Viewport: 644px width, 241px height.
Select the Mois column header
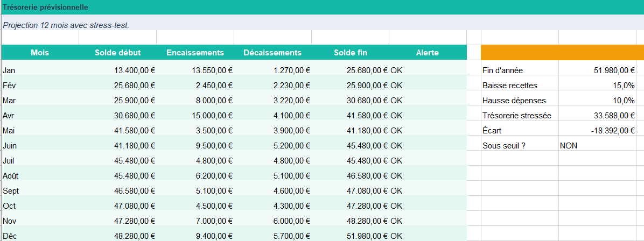(40, 53)
